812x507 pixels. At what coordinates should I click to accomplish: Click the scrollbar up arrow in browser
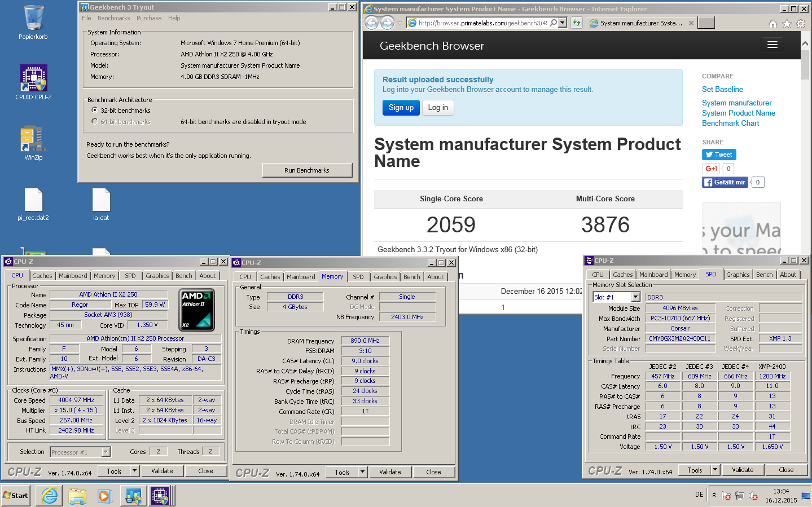click(x=805, y=43)
